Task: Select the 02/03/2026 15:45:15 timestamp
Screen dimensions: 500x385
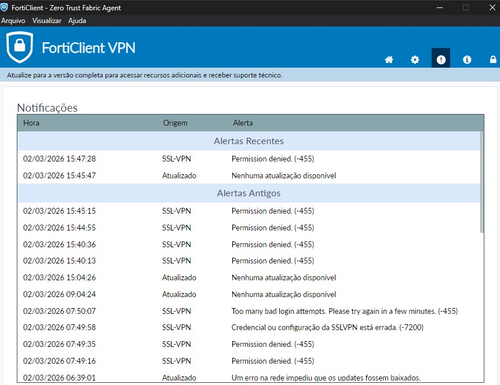Action: pos(59,211)
